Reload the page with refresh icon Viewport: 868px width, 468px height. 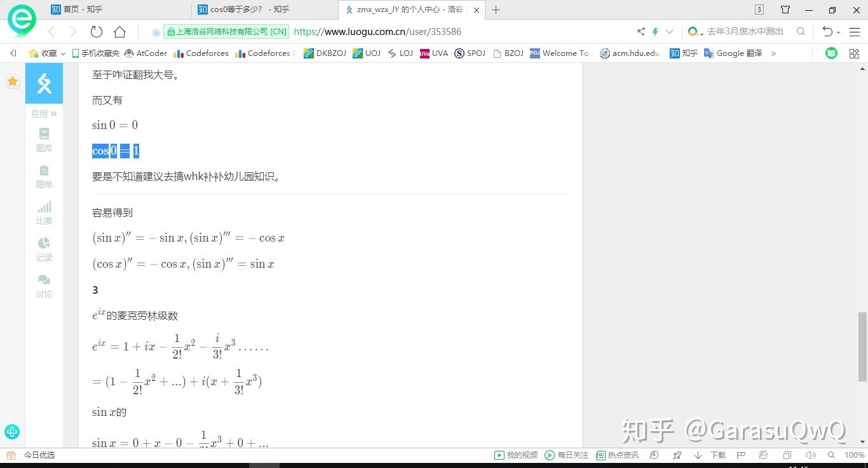97,32
